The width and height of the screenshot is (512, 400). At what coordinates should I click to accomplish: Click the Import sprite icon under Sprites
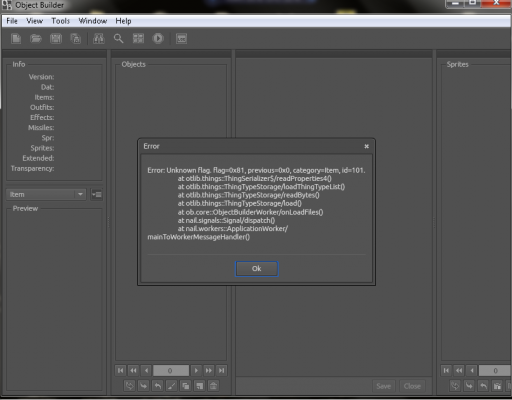point(469,386)
